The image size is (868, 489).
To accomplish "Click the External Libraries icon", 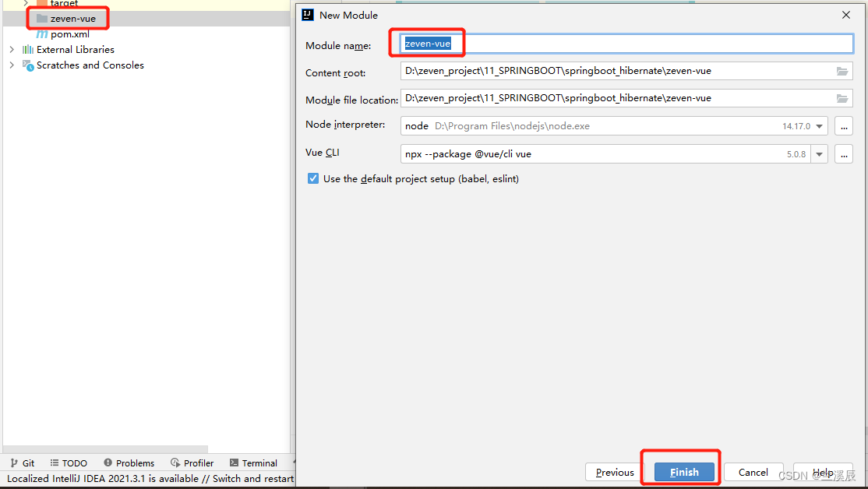I will [28, 49].
